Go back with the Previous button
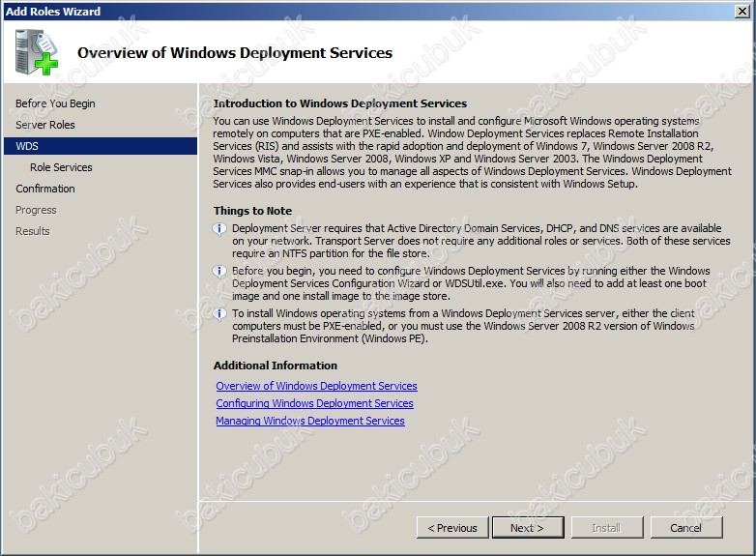Viewport: 756px width, 556px height. coord(452,528)
